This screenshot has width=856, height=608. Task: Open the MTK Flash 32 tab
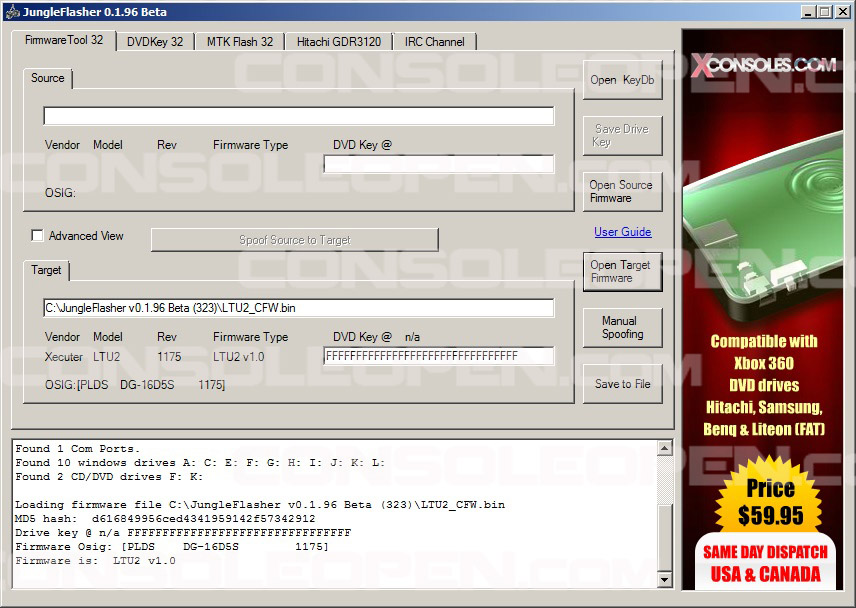pyautogui.click(x=239, y=42)
